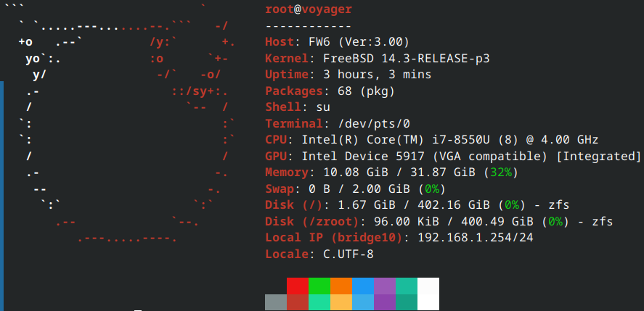Click the orange color swatch, top row
This screenshot has height=311, width=644.
click(341, 285)
